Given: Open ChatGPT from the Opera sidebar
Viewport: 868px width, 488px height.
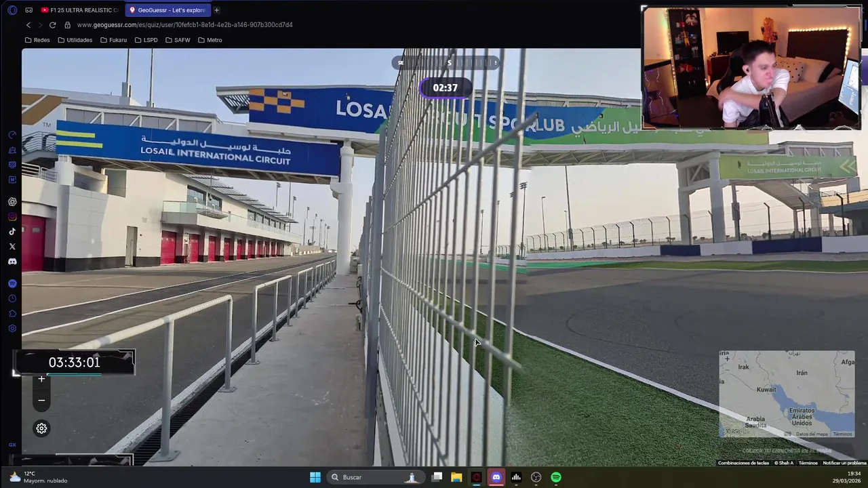Looking at the screenshot, I should (12, 202).
